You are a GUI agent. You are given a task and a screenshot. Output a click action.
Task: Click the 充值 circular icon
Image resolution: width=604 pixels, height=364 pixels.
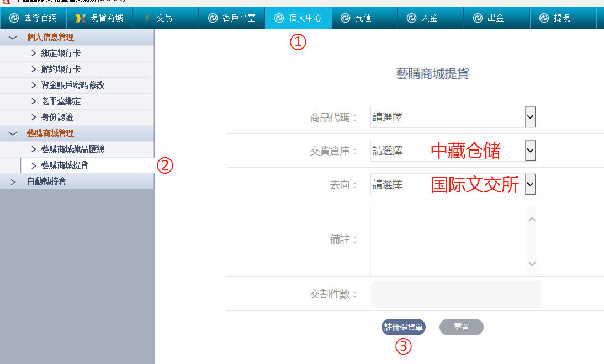(345, 18)
